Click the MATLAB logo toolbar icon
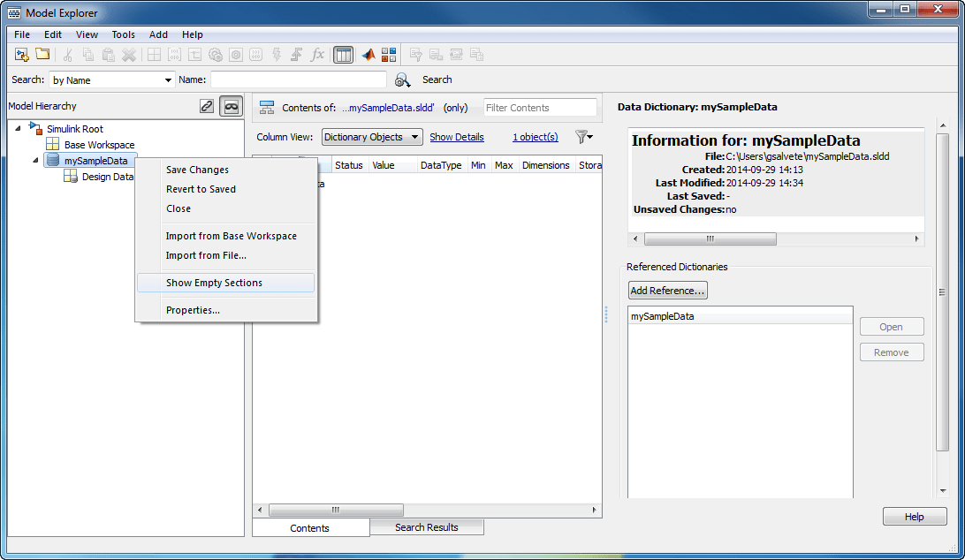This screenshot has height=560, width=965. point(369,55)
